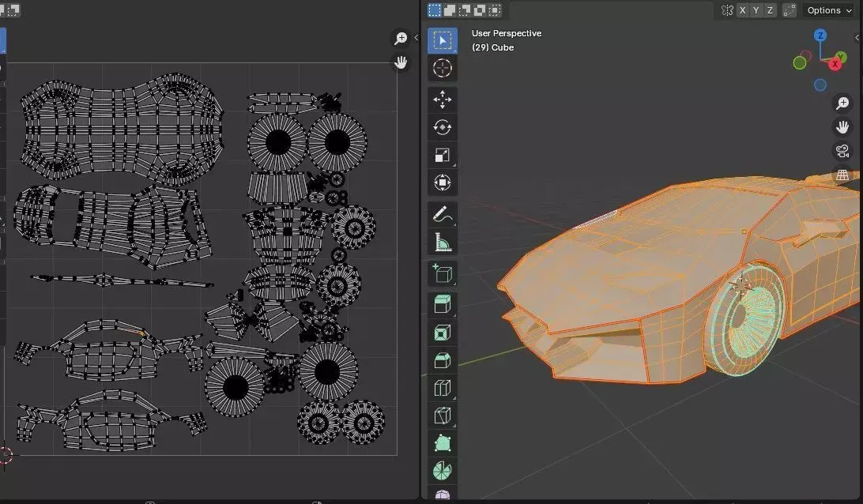Enable the Subtract Selection mode icon
The height and width of the screenshot is (504, 863).
click(x=465, y=10)
